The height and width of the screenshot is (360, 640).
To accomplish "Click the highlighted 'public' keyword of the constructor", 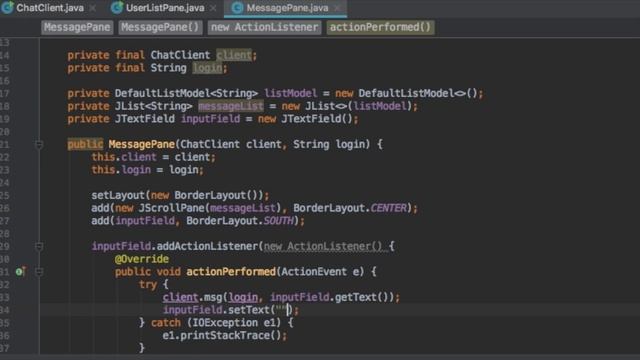I will (85, 144).
